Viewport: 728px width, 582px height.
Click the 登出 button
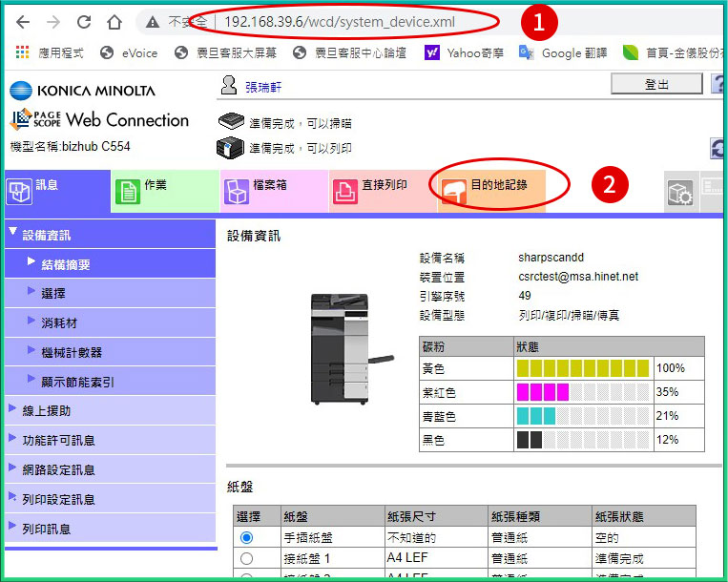point(656,85)
